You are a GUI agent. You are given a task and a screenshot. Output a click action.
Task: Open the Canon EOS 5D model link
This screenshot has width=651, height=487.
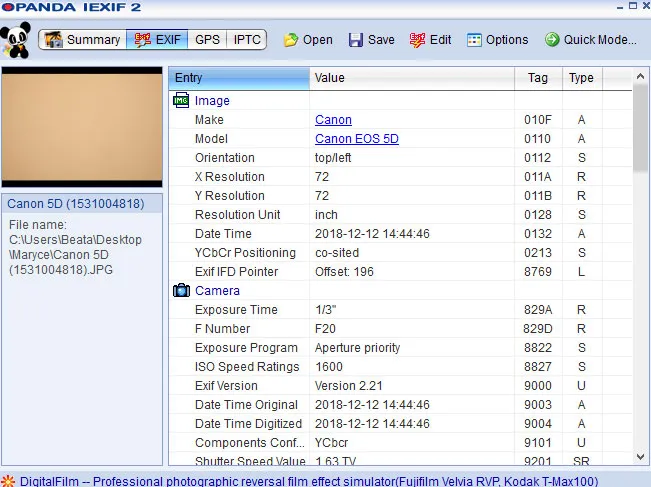[x=356, y=139]
